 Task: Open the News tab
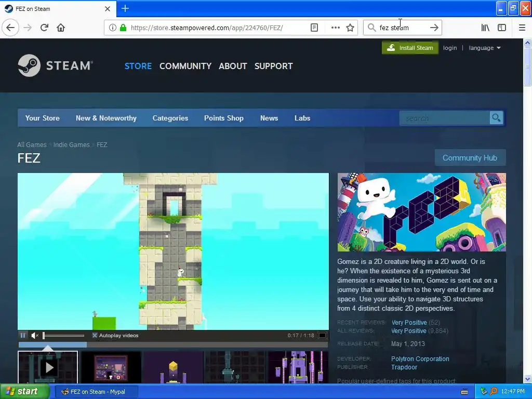[269, 118]
